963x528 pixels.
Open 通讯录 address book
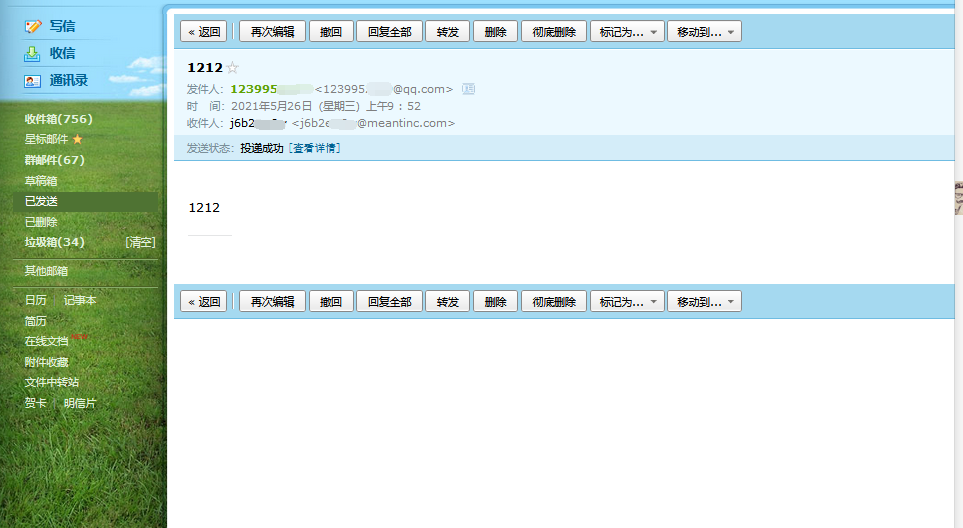point(69,80)
